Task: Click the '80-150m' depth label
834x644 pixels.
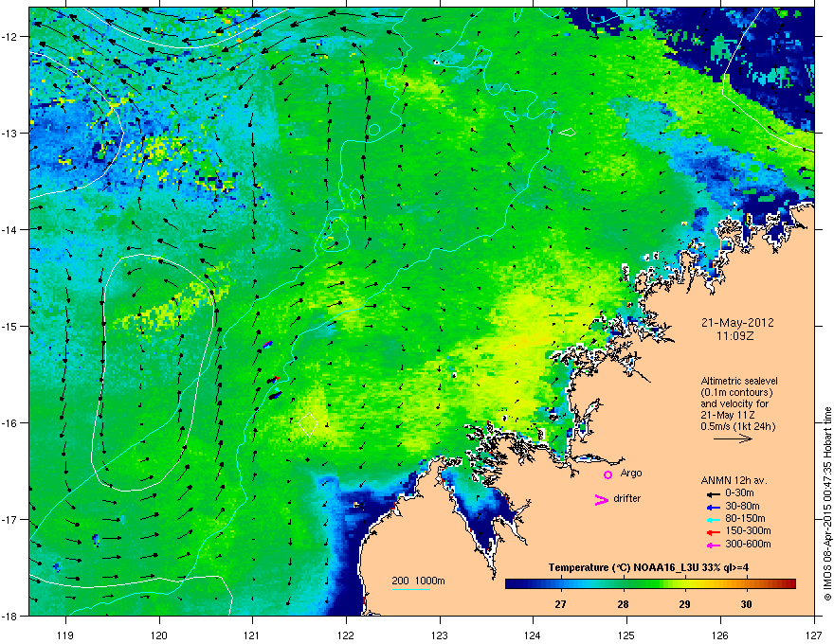Action: [x=745, y=519]
